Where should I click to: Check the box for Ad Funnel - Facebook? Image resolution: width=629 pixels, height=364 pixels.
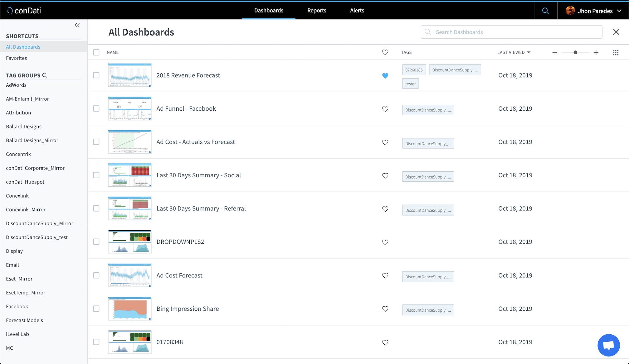point(96,108)
